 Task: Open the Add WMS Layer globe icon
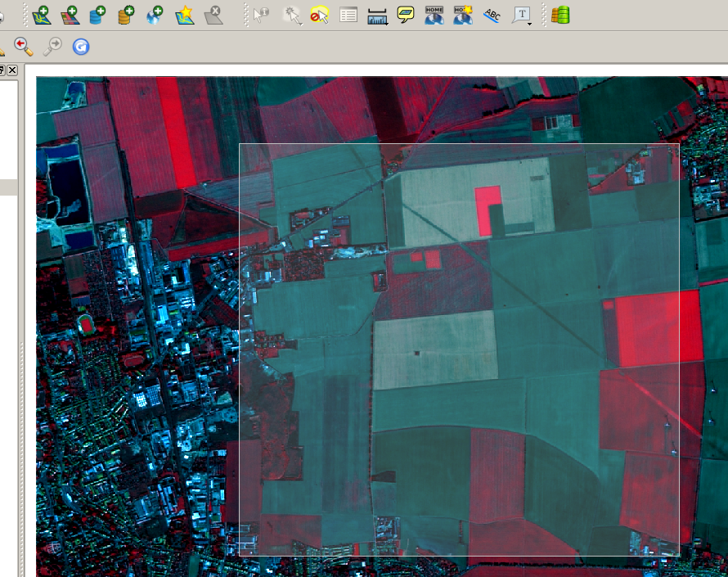pos(155,14)
